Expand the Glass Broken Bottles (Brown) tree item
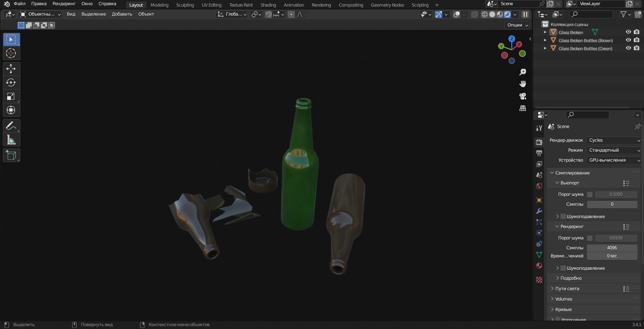 point(545,40)
